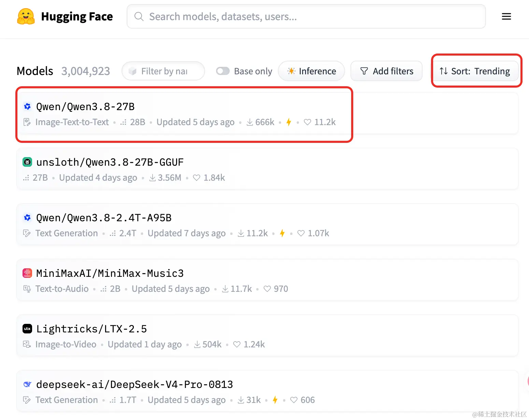Click lightning icon on Qwen3.8-2.4T-A95B row
This screenshot has height=420, width=529.
coord(282,233)
